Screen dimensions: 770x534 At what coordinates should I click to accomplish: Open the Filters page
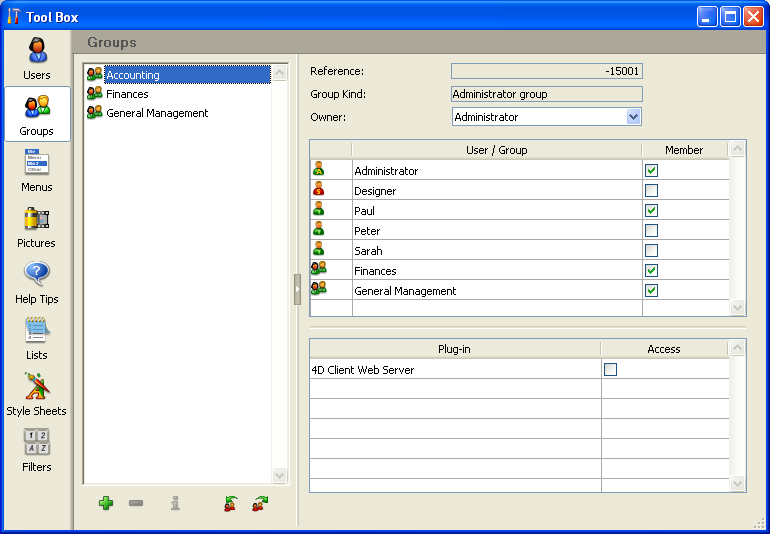tap(37, 449)
